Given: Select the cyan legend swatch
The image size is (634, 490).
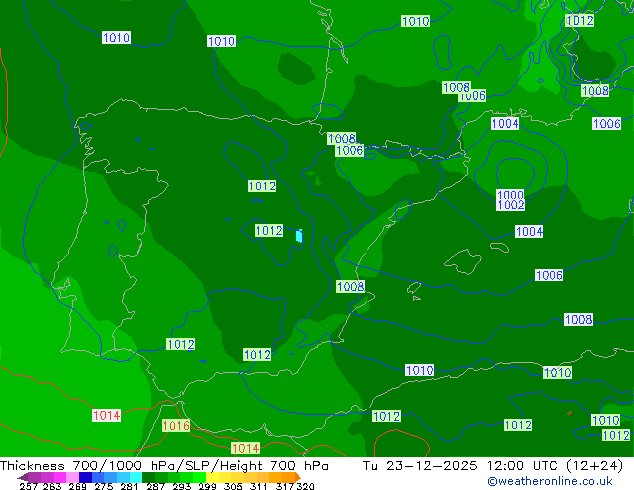Looking at the screenshot, I should tap(136, 477).
